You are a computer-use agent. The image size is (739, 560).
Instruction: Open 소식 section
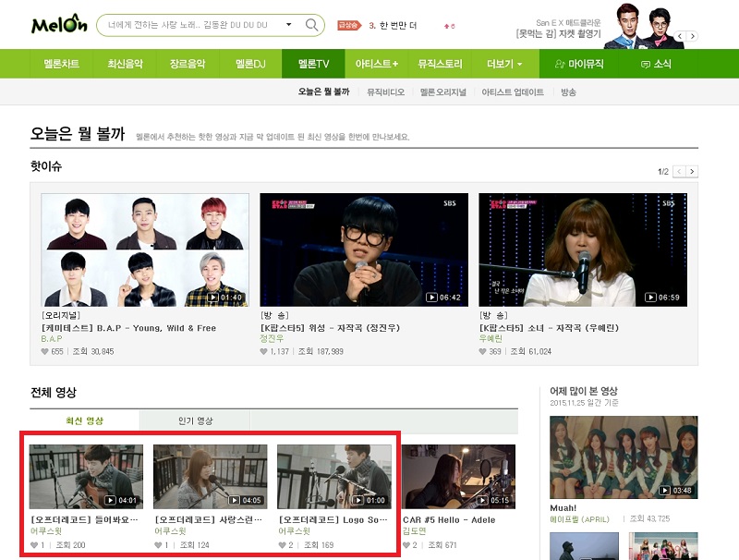click(656, 64)
